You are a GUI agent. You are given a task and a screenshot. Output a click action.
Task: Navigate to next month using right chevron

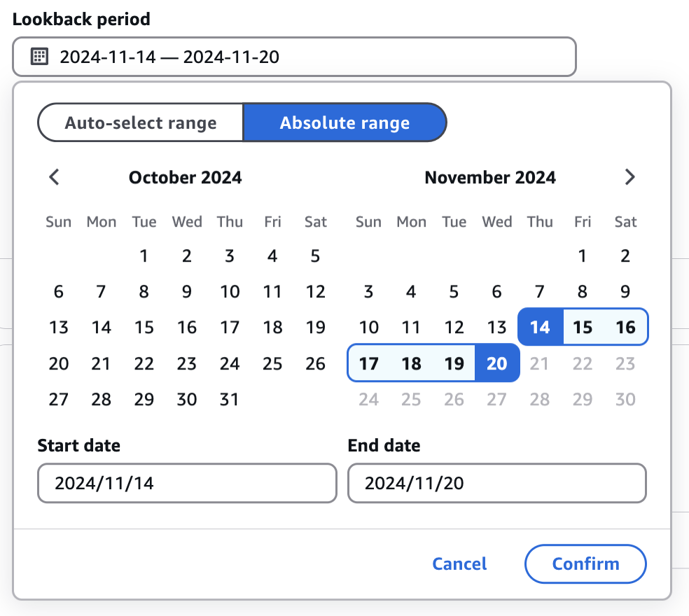click(629, 177)
